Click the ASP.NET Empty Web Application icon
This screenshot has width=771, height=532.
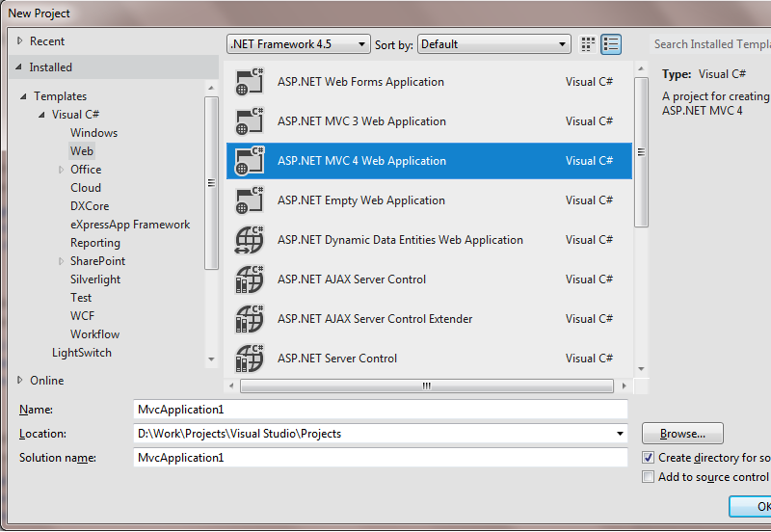(x=250, y=200)
